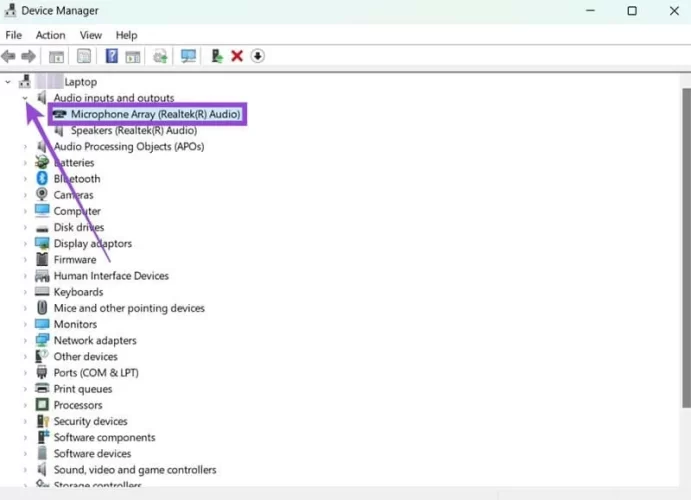Open the Action menu
Screen dimensions: 691x500
pos(50,35)
